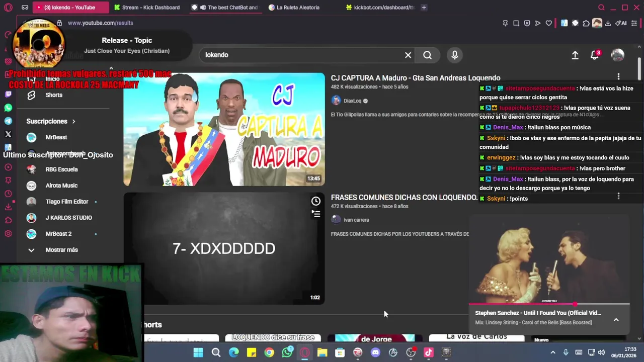Open the browser extensions puzzle icon
Image resolution: width=644 pixels, height=362 pixels.
586,23
